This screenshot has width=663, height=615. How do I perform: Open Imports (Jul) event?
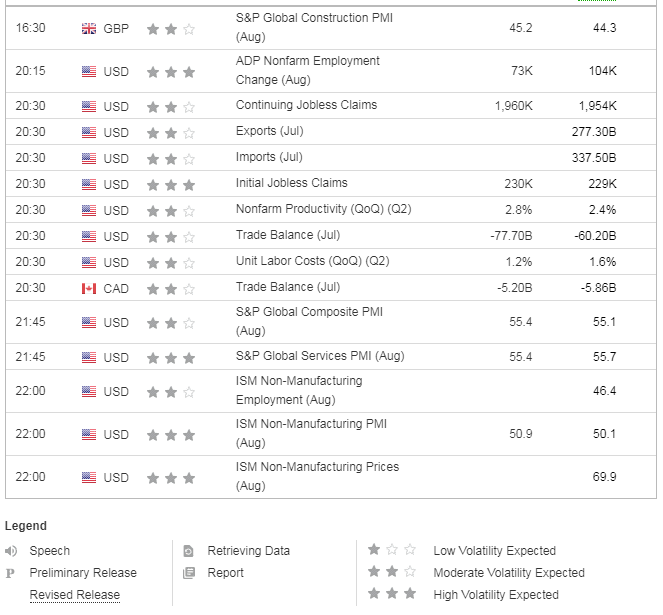coord(269,157)
